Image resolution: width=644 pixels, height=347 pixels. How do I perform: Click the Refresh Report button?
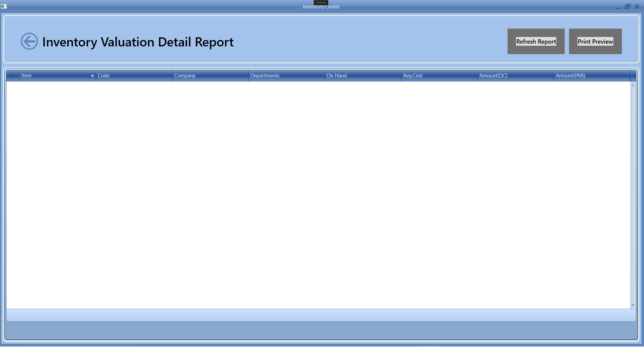tap(536, 41)
